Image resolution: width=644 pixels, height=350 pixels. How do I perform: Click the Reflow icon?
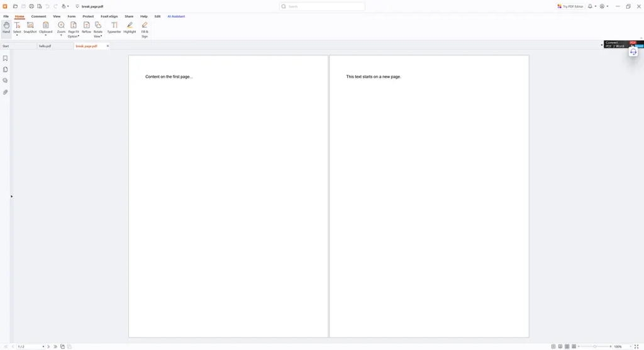tap(86, 28)
